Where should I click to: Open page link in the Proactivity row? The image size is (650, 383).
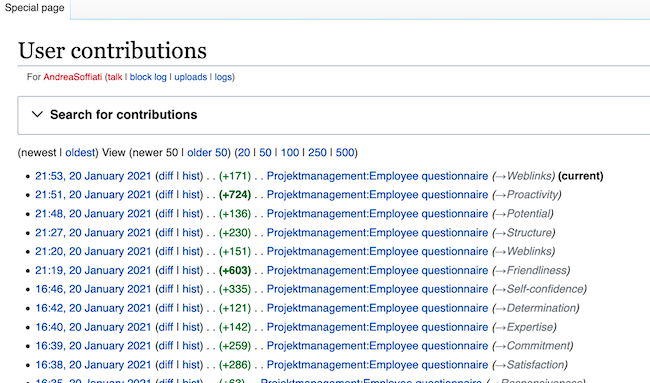[x=377, y=195]
